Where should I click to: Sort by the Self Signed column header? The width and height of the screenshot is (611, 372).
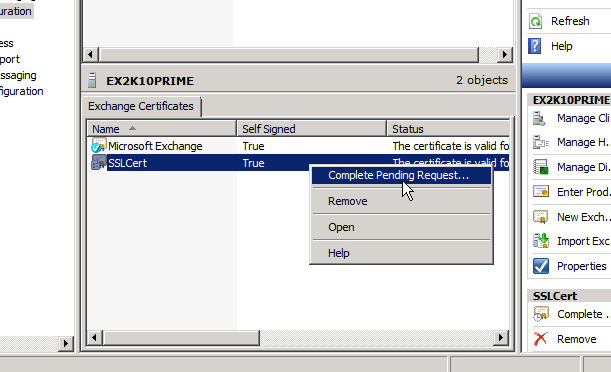(311, 129)
